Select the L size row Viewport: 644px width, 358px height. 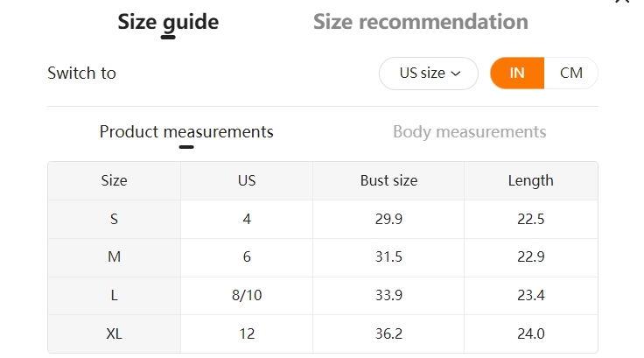(x=323, y=296)
